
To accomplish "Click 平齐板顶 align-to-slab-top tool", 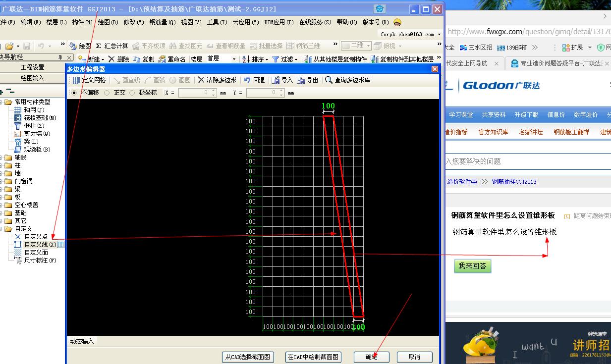I will (149, 46).
